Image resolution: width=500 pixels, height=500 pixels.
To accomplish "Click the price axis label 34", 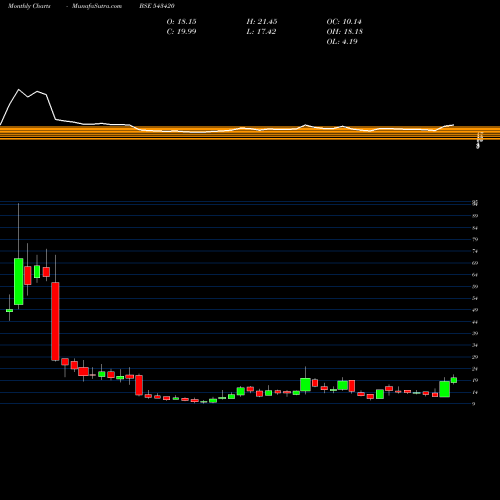I will pos(475,345).
